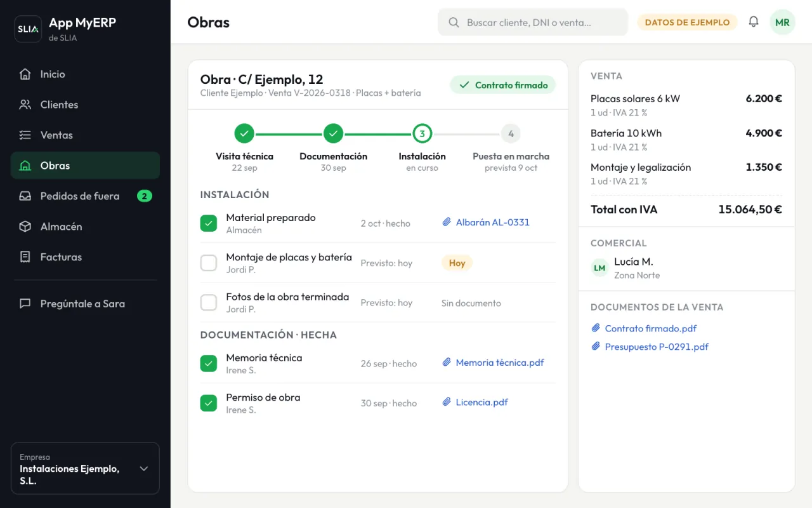
Task: Click paperclip icon beside Contrato firmado.pdf
Action: 596,328
